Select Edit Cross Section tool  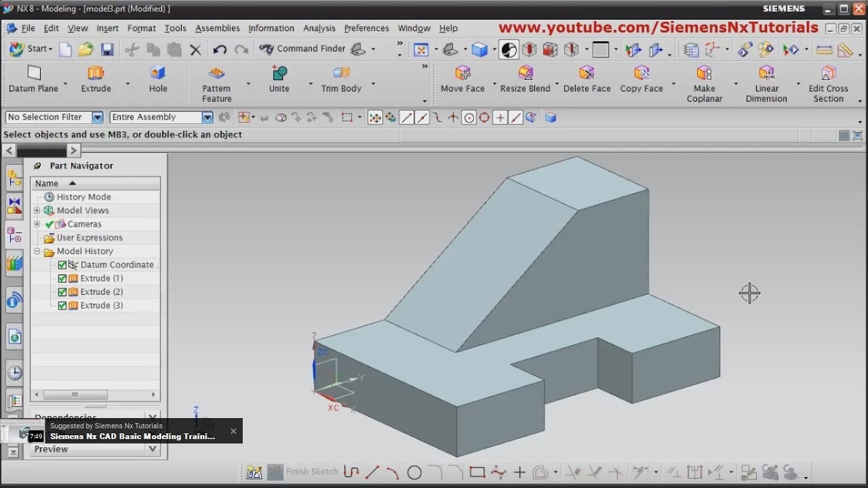pyautogui.click(x=828, y=83)
